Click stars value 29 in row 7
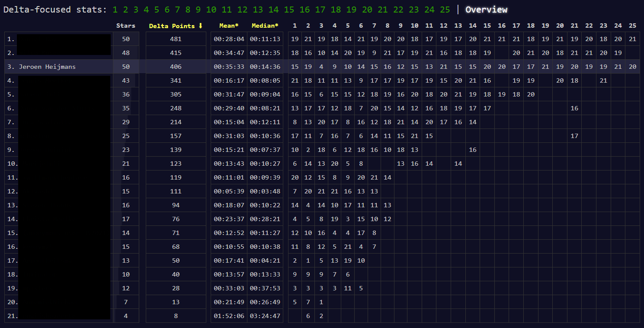This screenshot has width=644, height=328. pyautogui.click(x=126, y=122)
